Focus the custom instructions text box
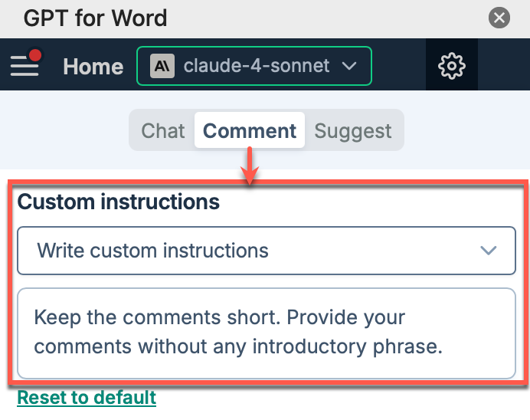Viewport: 530px width, 420px height. 266,333
